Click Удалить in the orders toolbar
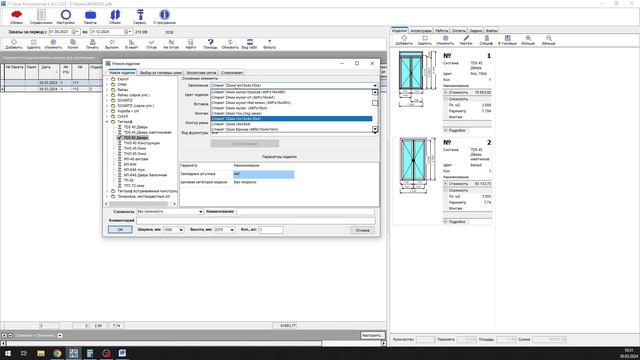 coord(33,44)
